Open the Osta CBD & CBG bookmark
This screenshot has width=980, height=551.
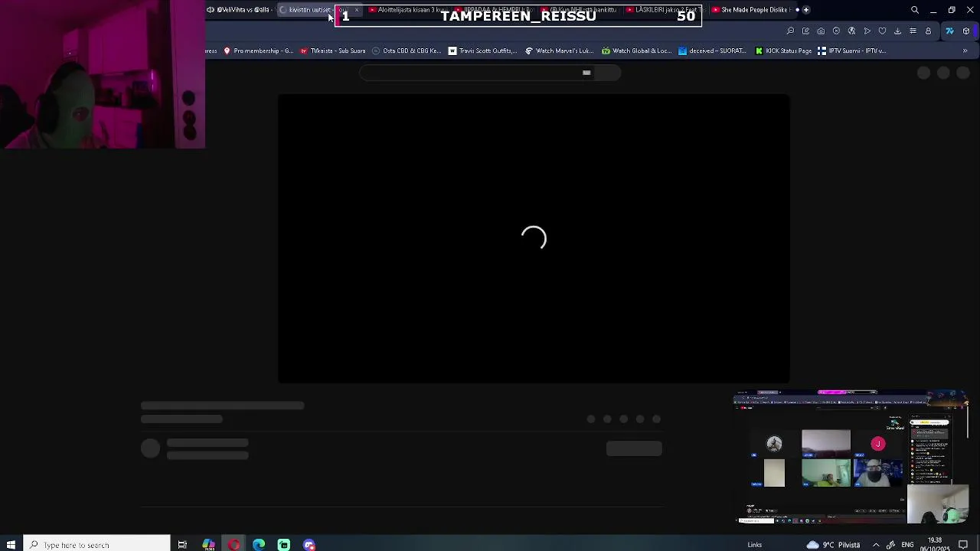tap(407, 51)
